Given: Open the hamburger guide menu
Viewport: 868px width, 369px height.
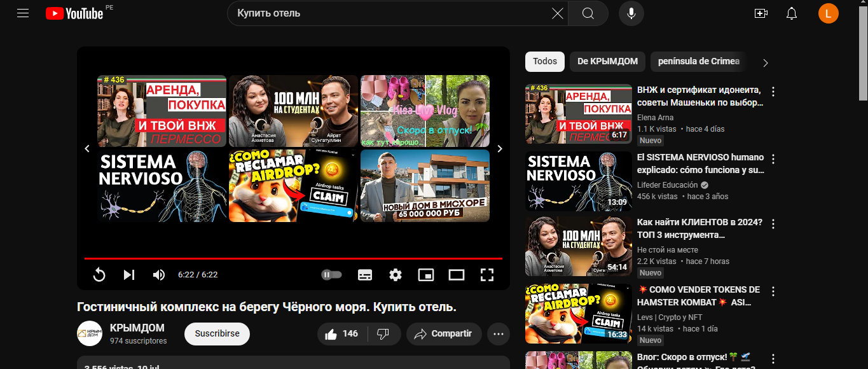Looking at the screenshot, I should (x=23, y=13).
